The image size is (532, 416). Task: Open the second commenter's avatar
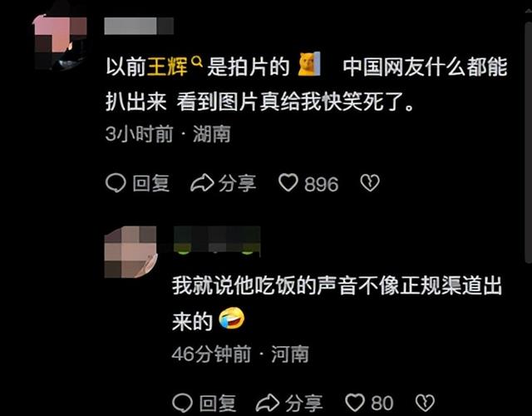click(x=131, y=252)
